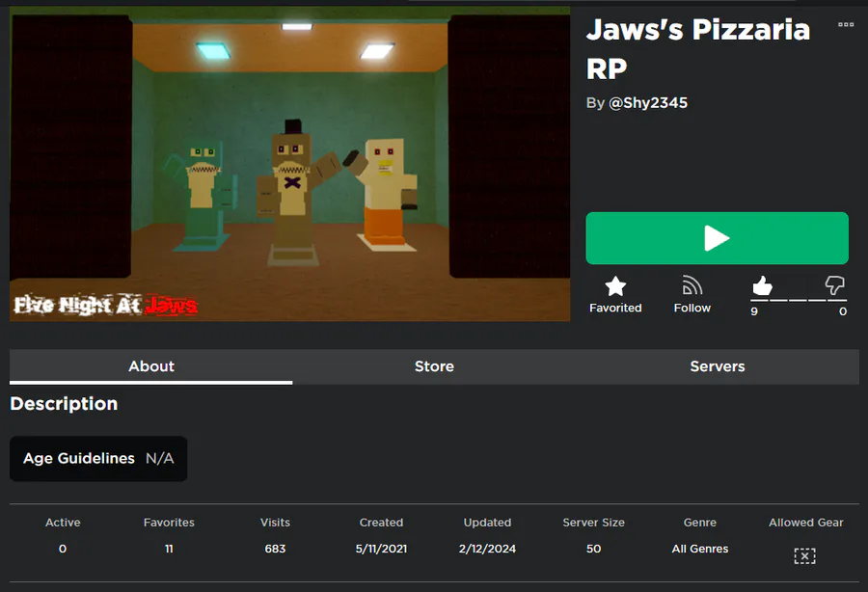Click the Server Size value 50

point(593,549)
